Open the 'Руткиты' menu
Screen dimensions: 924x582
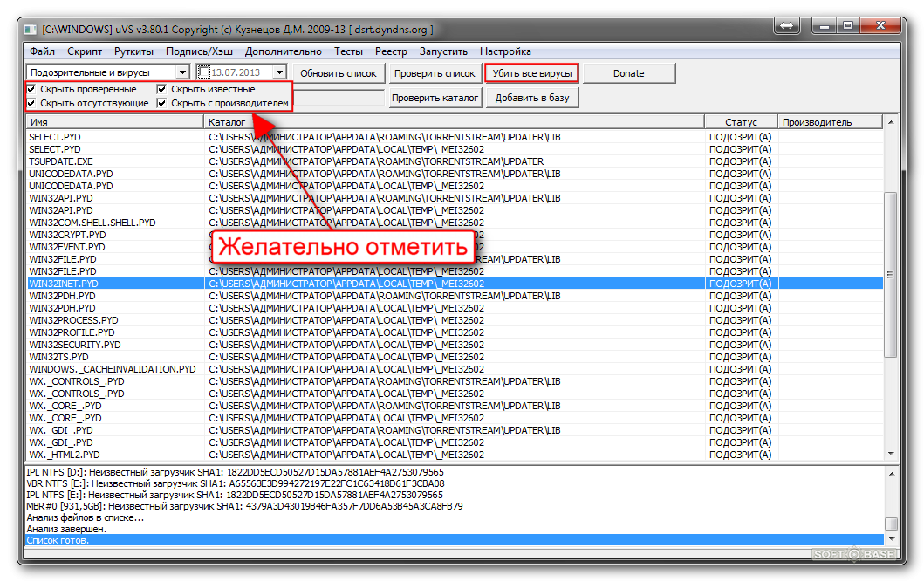point(133,51)
